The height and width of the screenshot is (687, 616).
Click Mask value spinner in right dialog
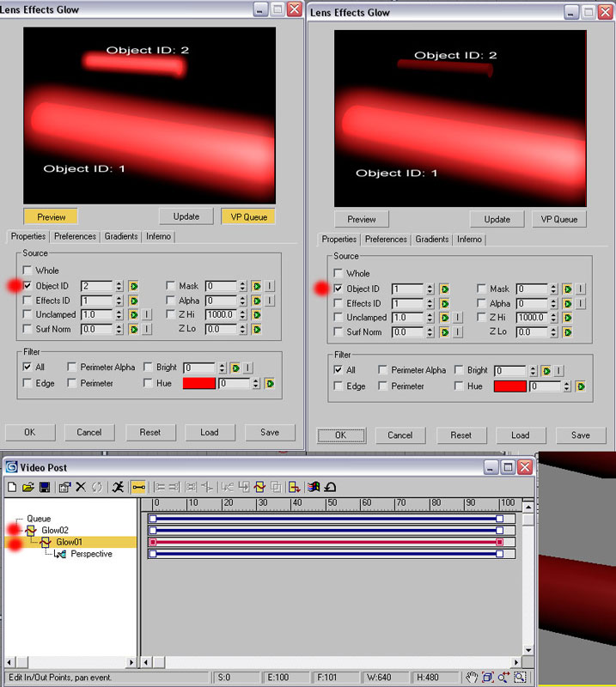(x=554, y=289)
